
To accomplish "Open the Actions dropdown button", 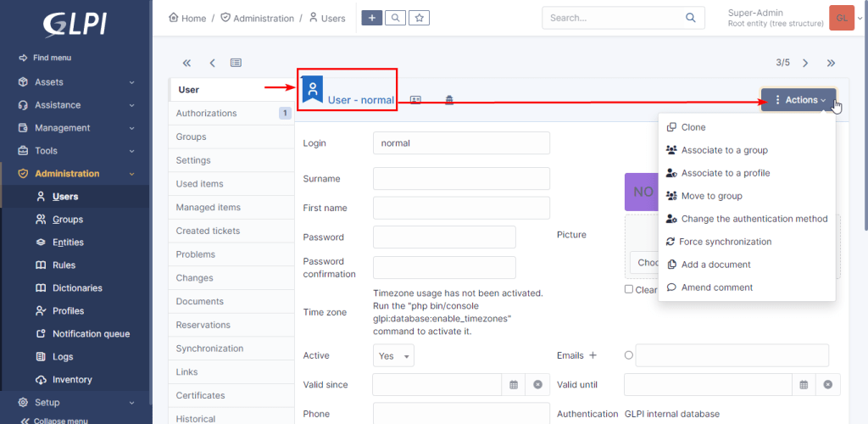I will click(798, 100).
